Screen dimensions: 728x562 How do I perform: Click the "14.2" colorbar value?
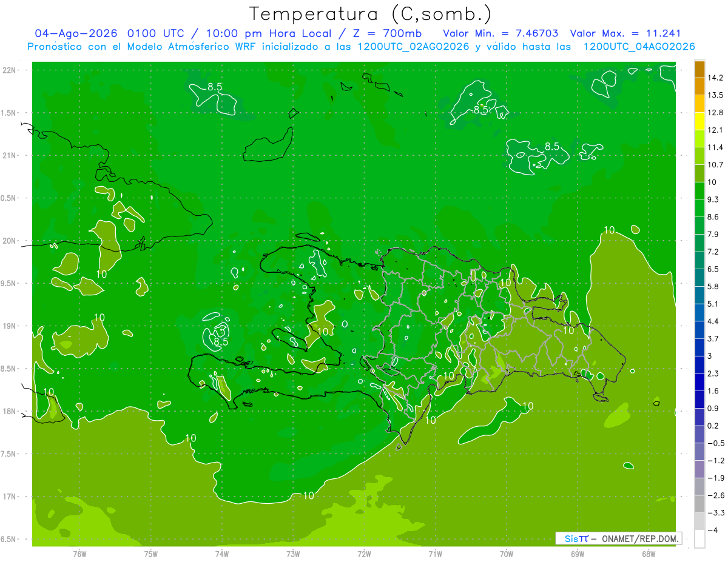coord(715,78)
